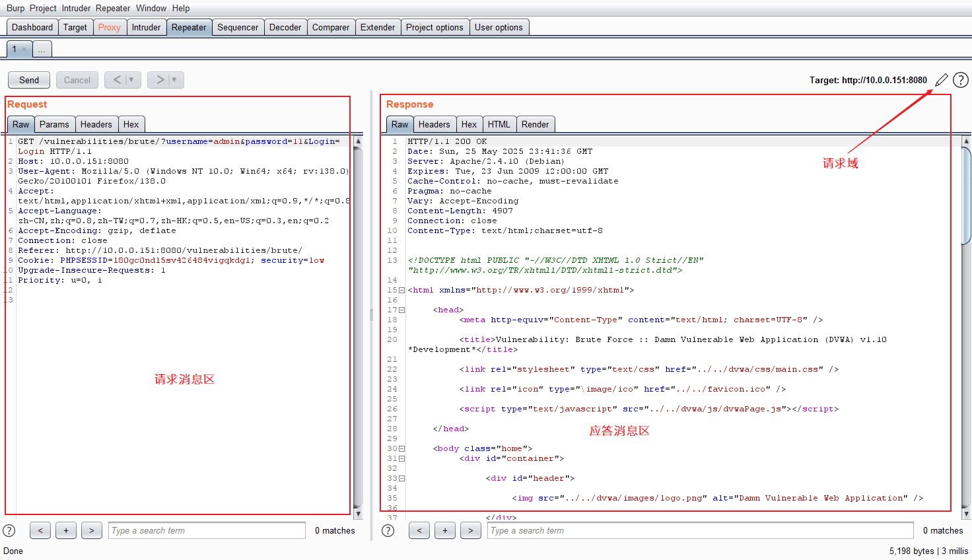Show request Raw view

click(x=21, y=124)
